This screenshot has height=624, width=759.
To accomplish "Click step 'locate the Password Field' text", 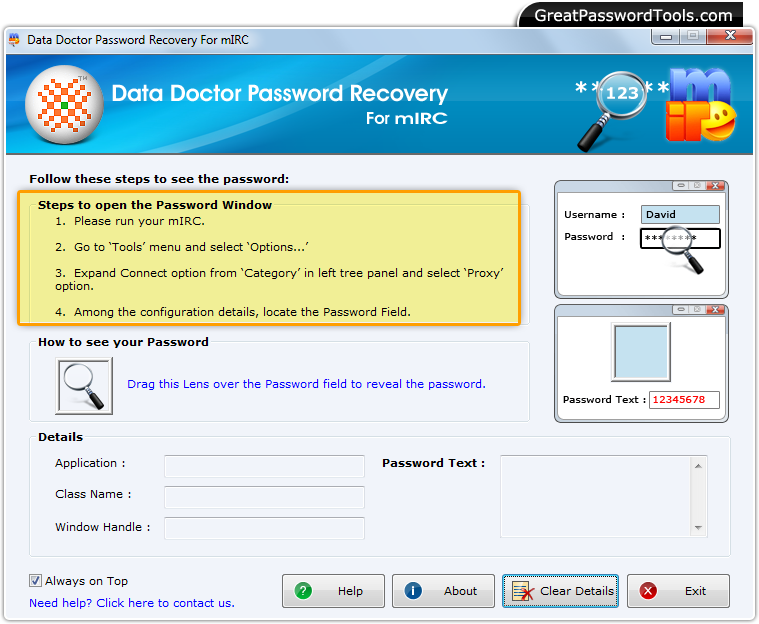I will click(x=242, y=312).
